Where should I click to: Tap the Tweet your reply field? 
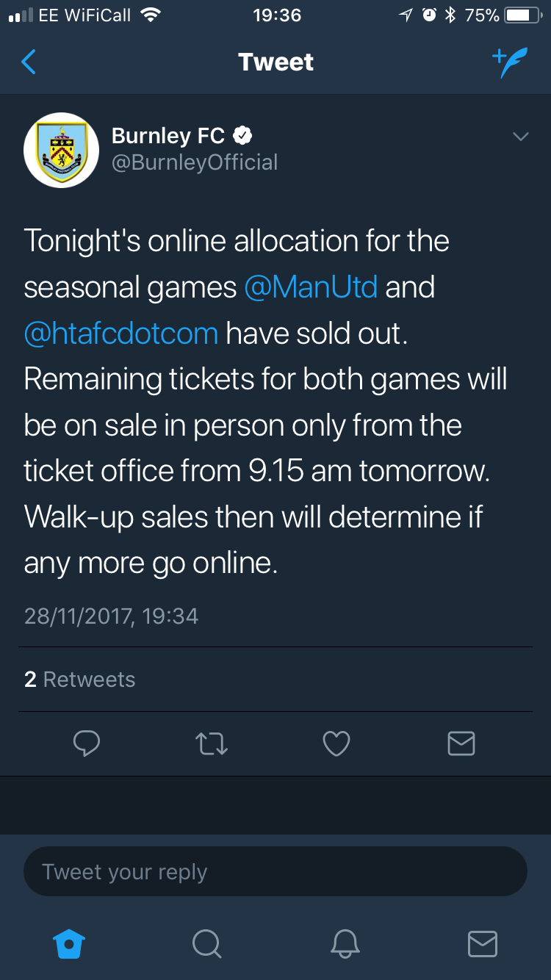pyautogui.click(x=275, y=872)
